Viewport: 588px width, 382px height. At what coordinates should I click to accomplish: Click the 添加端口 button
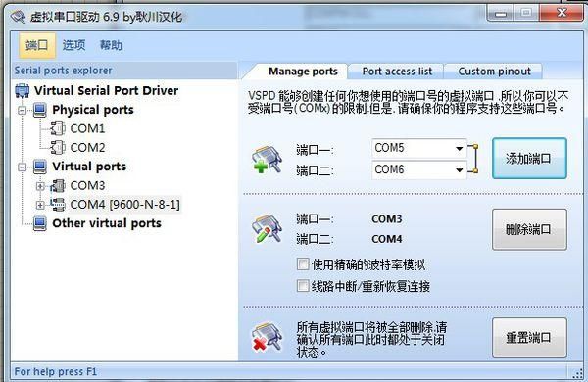click(529, 159)
